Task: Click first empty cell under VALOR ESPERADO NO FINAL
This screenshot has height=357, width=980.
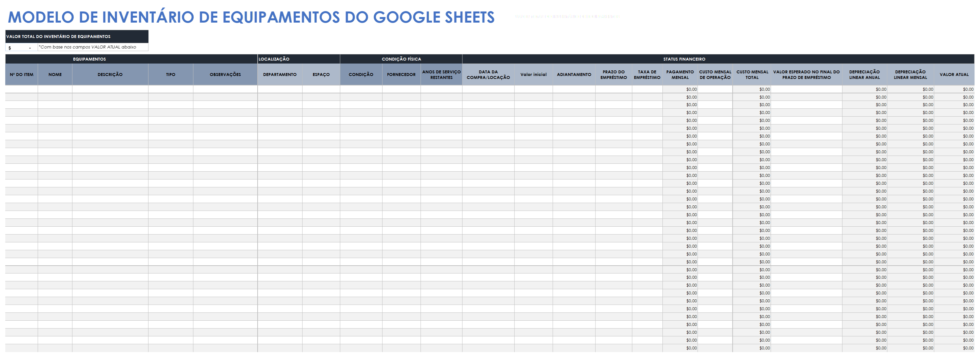Action: (807, 89)
